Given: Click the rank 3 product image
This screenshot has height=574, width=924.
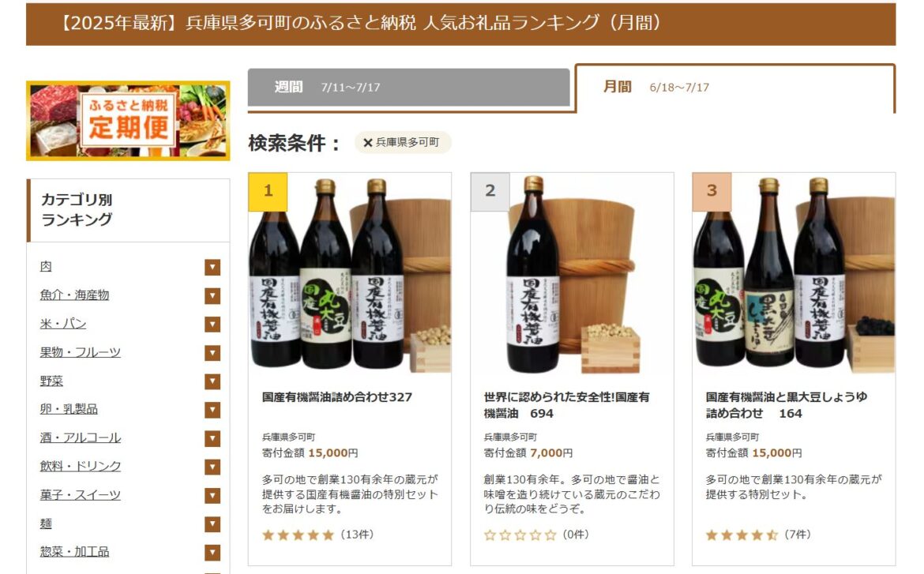Looking at the screenshot, I should click(794, 274).
